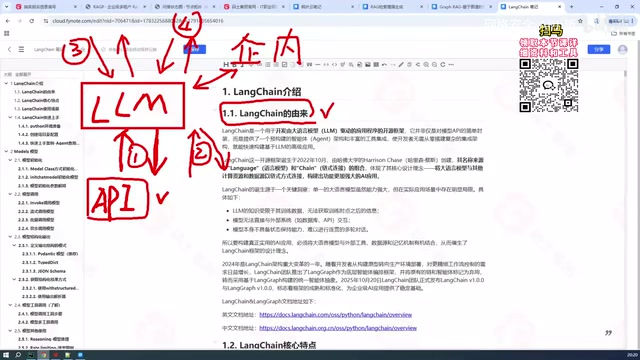Jump to '2.2.1. invoke调用模型' outline entry
640x360 pixels.
39,203
